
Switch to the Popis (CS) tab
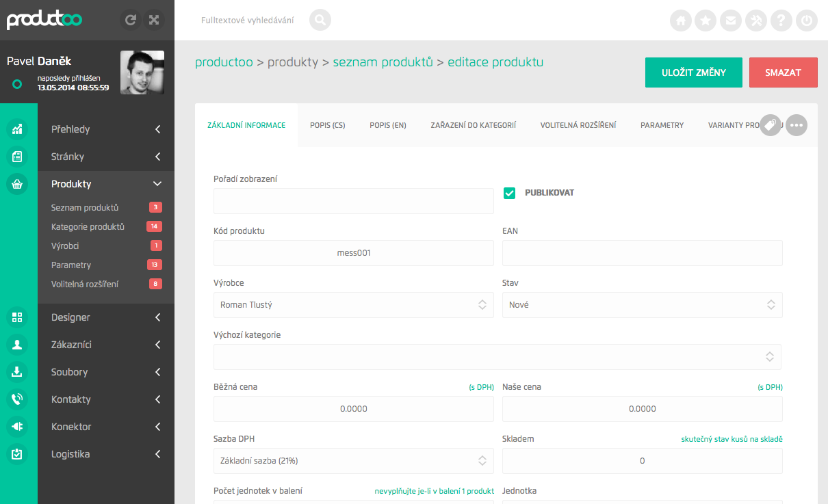coord(327,125)
